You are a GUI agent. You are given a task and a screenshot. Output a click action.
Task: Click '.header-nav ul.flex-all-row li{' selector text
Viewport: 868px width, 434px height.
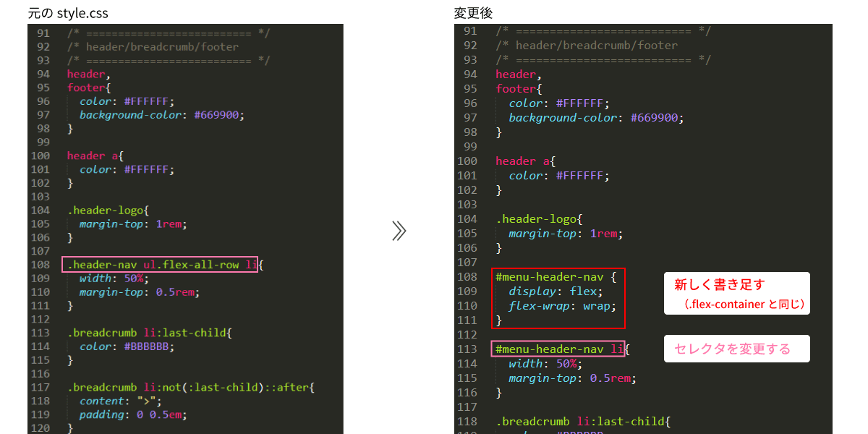tap(165, 265)
